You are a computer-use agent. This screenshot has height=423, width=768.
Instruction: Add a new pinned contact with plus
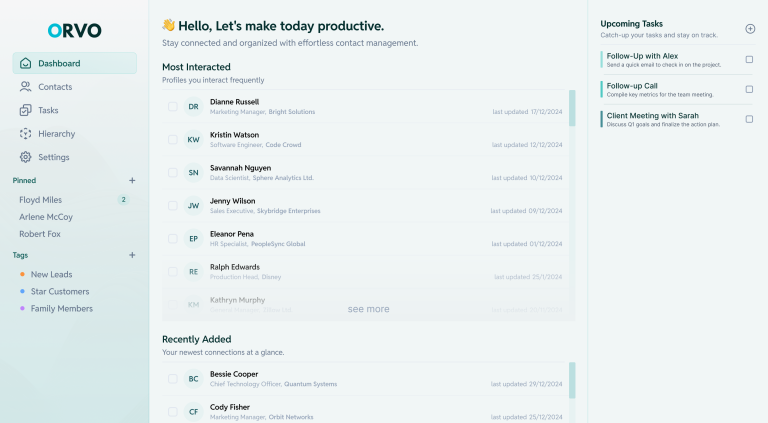pos(132,180)
